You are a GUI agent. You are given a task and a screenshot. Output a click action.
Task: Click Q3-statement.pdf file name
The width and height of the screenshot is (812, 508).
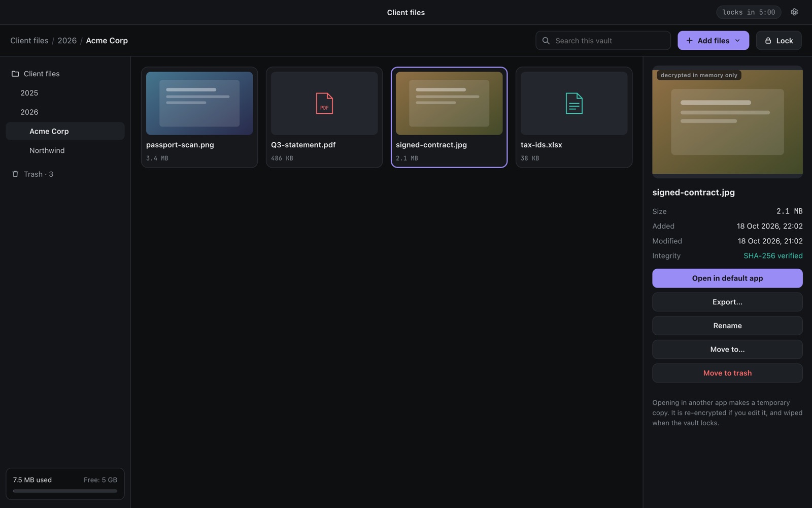click(x=303, y=145)
